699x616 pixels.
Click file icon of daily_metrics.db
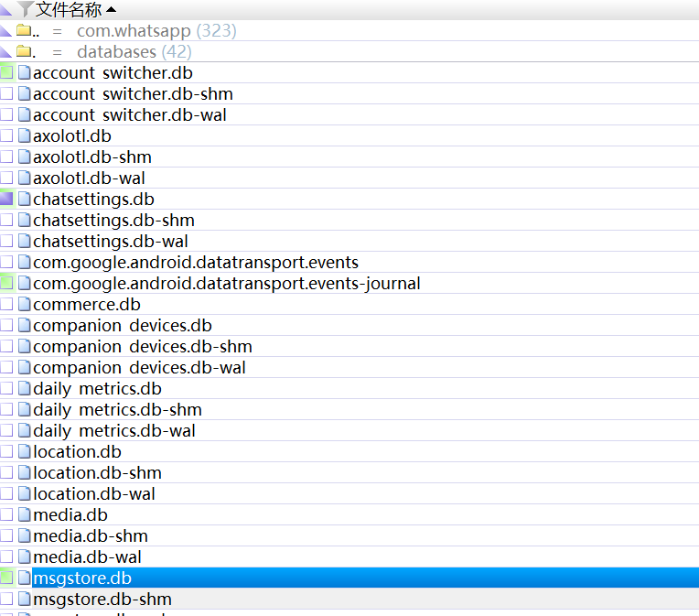click(25, 388)
